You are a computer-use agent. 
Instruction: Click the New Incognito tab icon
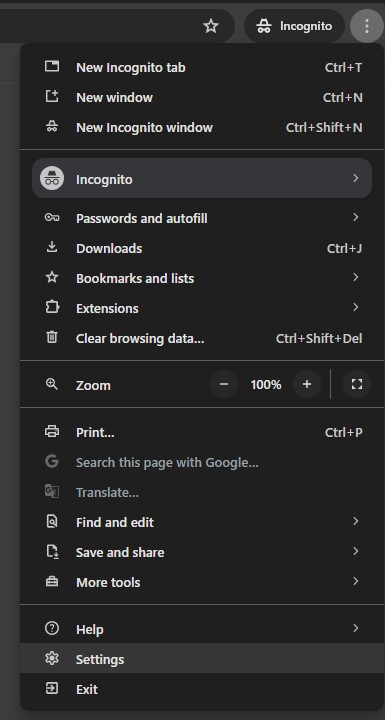(52, 67)
